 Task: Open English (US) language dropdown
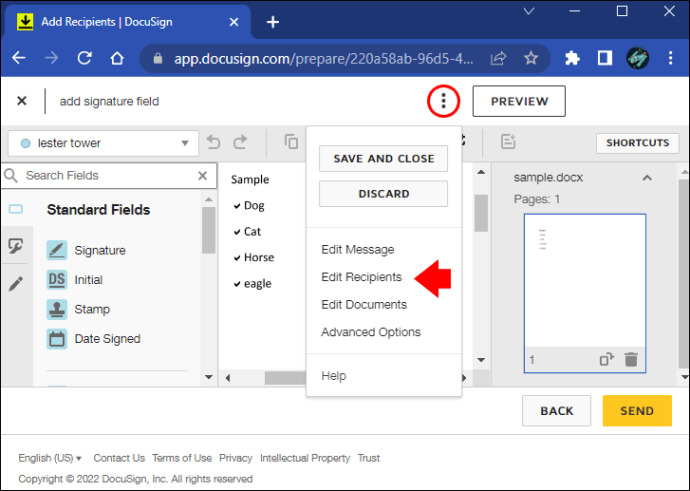point(50,458)
